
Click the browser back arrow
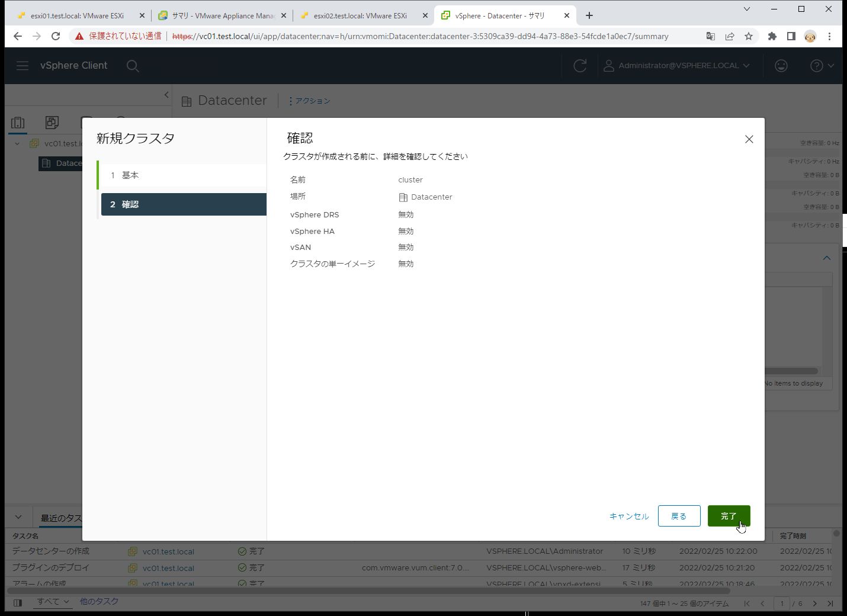click(x=18, y=37)
